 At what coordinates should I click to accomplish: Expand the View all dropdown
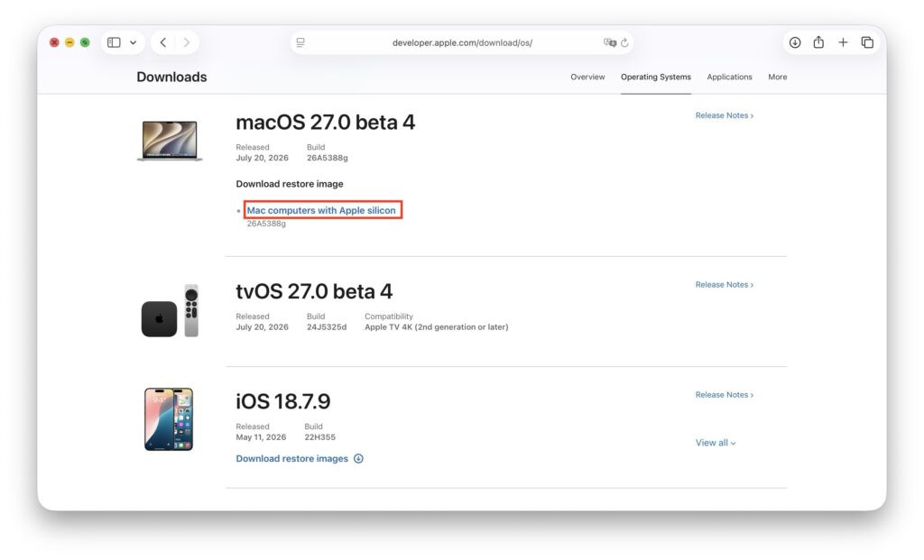pyautogui.click(x=716, y=443)
